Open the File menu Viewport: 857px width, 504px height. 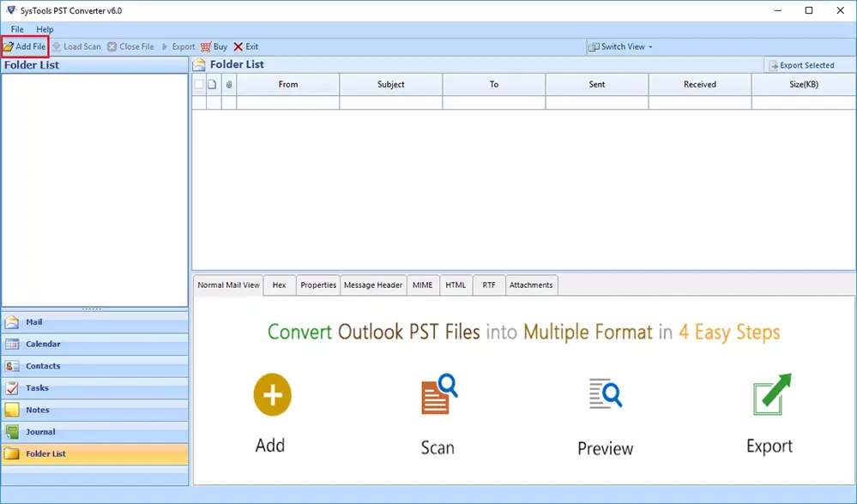click(x=17, y=29)
